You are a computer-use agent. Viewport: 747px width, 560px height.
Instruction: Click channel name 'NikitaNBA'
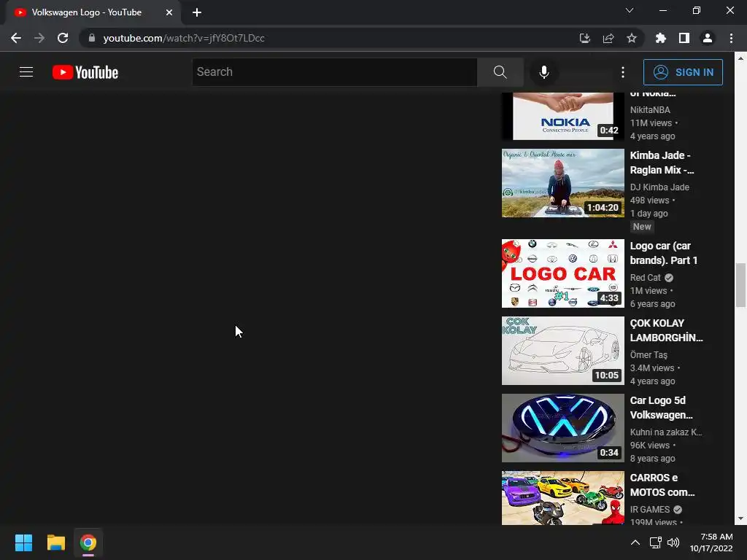click(x=650, y=109)
